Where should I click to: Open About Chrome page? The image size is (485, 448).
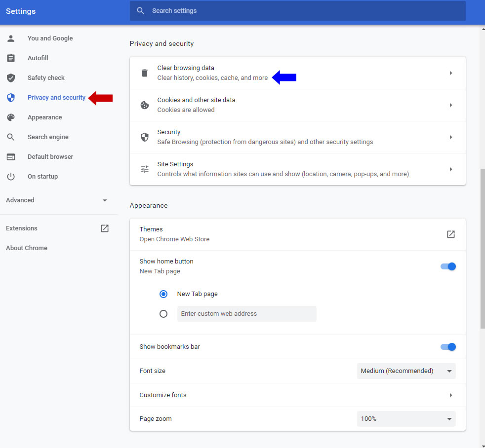coord(27,248)
